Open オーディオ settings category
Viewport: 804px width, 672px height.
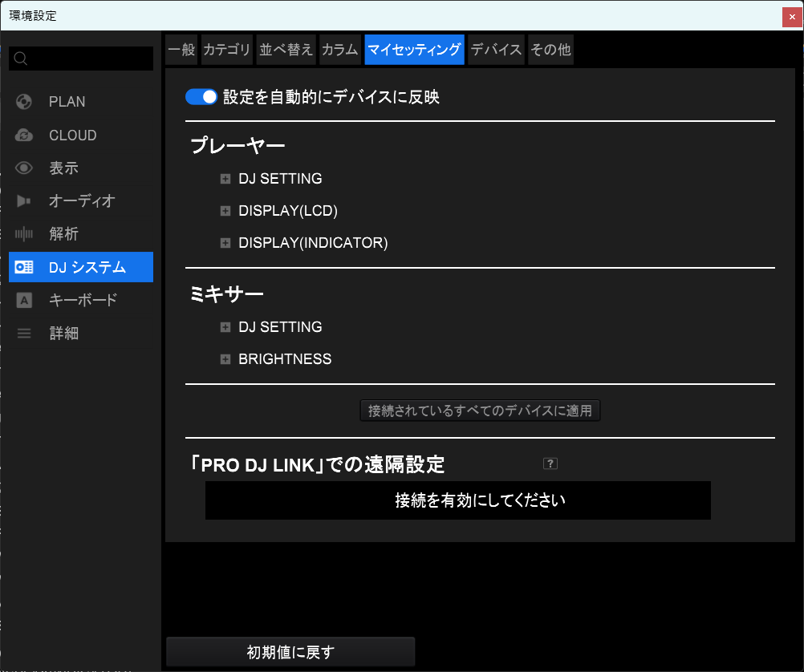click(82, 201)
